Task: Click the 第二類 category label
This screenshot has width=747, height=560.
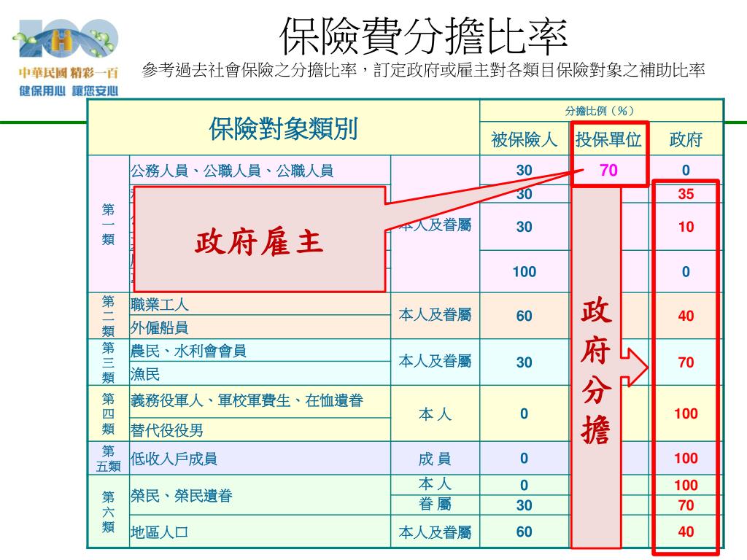Action: 108,316
